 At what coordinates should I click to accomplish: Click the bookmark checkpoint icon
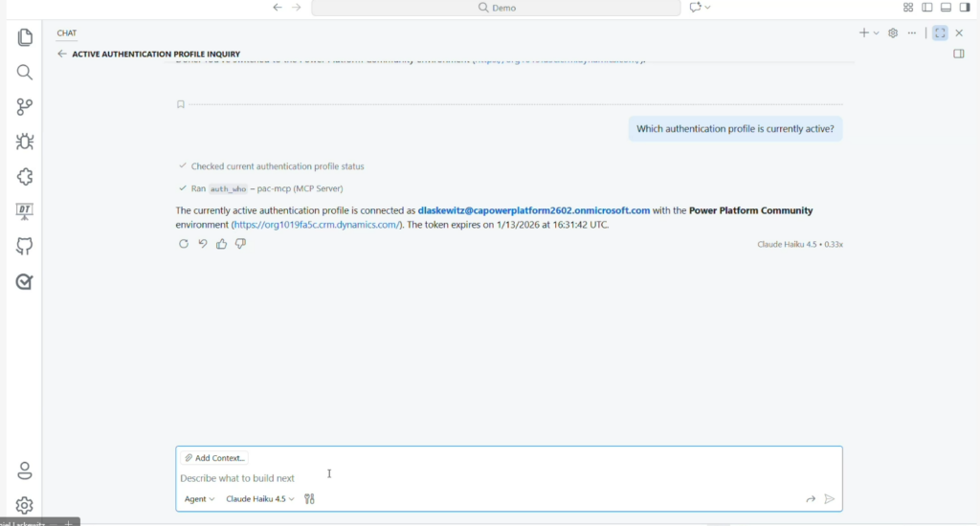point(181,104)
